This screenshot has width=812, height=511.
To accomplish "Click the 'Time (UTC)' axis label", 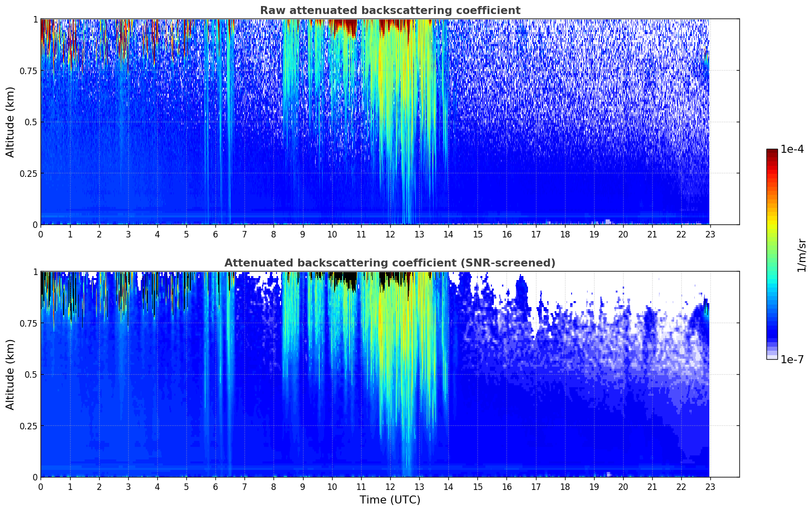I will [x=390, y=500].
